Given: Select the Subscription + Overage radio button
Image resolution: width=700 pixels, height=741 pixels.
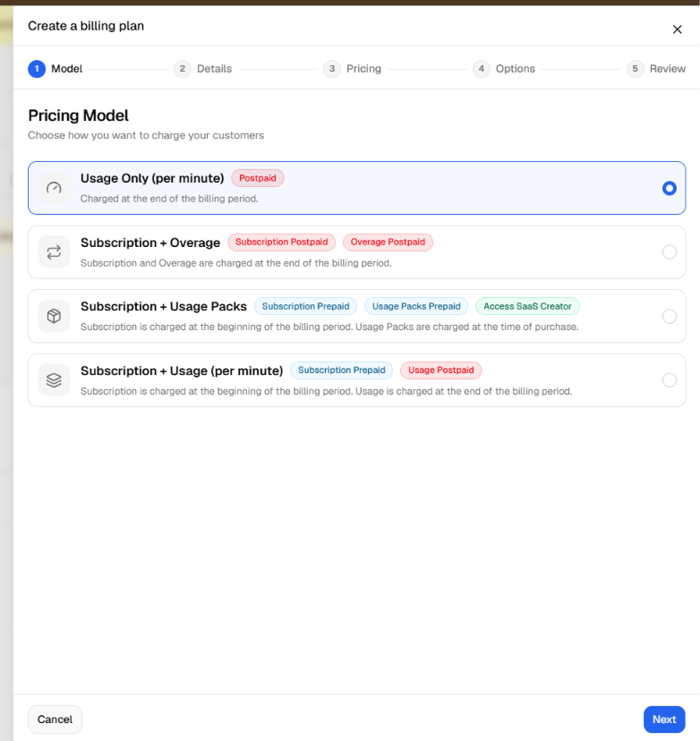Looking at the screenshot, I should (x=669, y=251).
